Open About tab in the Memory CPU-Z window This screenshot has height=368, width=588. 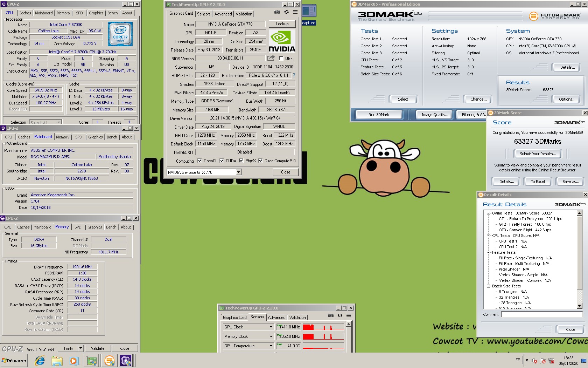coord(126,227)
